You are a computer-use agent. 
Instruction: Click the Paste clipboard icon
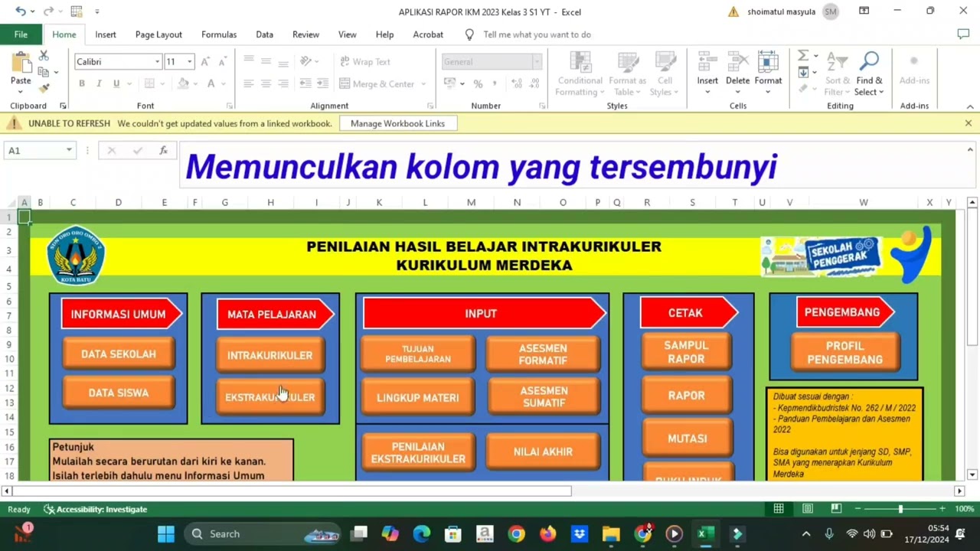point(21,63)
